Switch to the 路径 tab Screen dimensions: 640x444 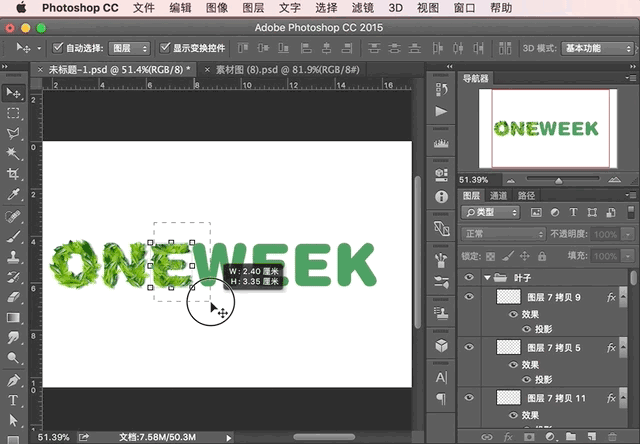pyautogui.click(x=526, y=195)
